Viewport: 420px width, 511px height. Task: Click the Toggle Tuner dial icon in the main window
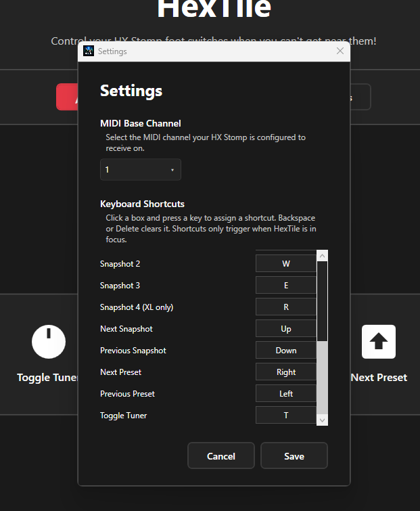tap(49, 342)
